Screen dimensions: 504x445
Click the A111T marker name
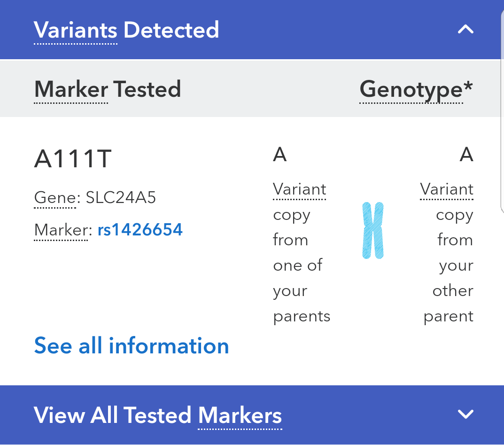pyautogui.click(x=73, y=158)
